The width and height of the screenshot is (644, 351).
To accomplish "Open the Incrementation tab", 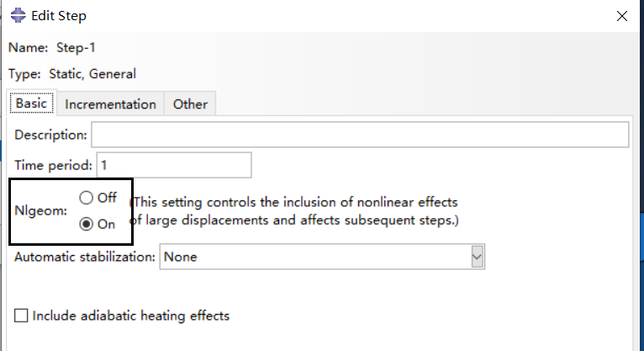I will click(110, 104).
